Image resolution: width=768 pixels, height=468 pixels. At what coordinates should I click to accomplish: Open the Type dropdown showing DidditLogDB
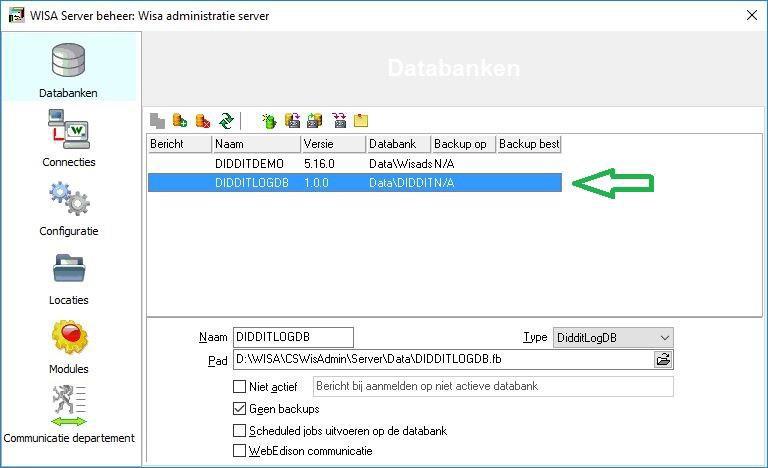pyautogui.click(x=613, y=338)
